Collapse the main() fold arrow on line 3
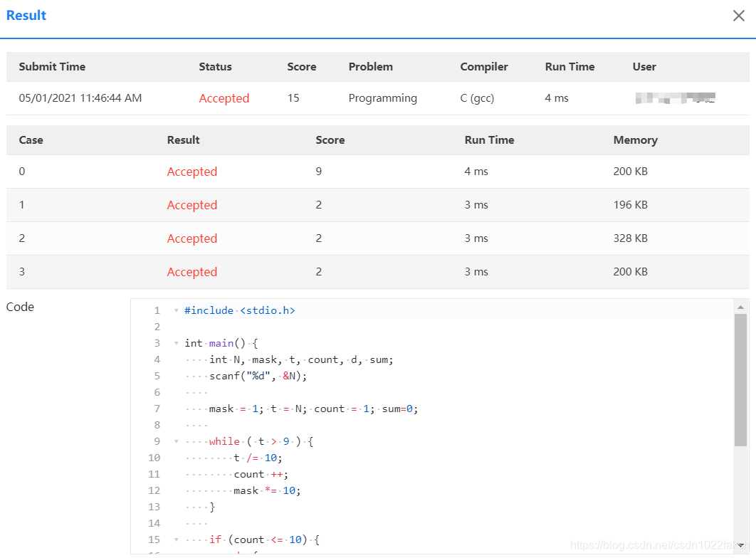Image resolution: width=756 pixels, height=558 pixels. pyautogui.click(x=177, y=344)
